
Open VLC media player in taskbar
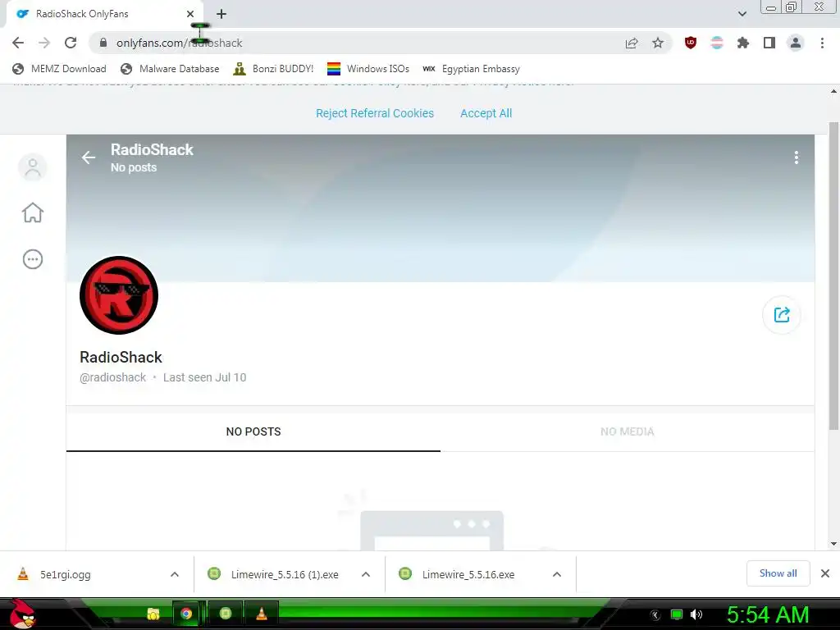tap(262, 614)
